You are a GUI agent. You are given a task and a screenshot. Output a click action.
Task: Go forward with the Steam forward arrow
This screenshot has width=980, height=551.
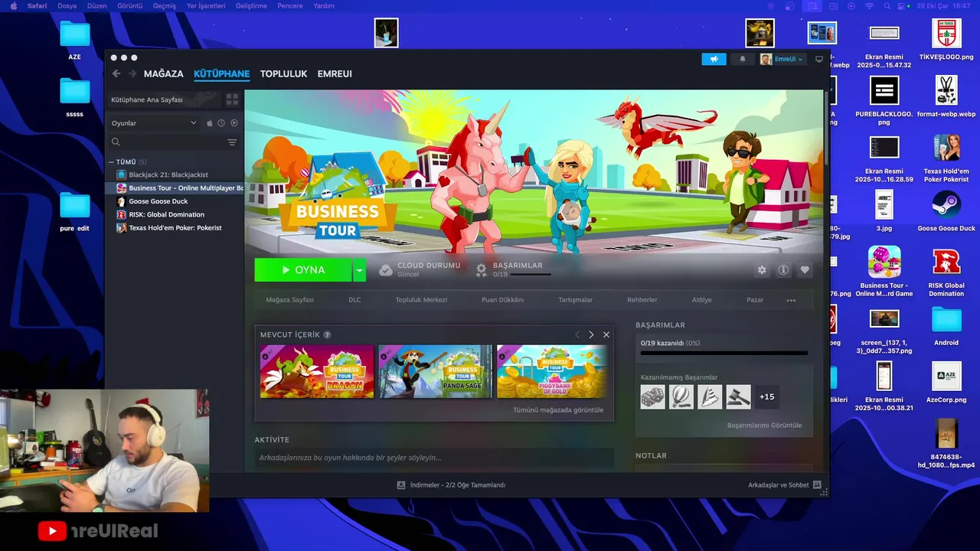tap(132, 73)
